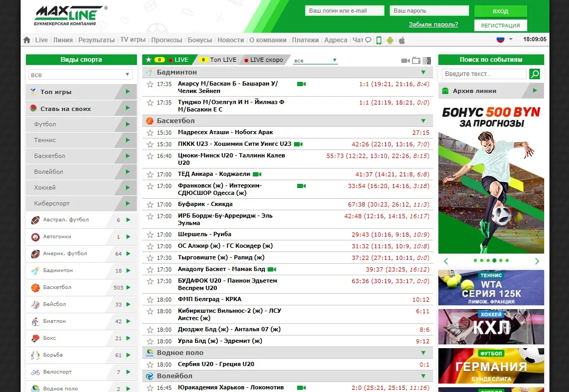569x392 pixels.
Task: Open the Russian flag language selector
Action: coord(504,40)
